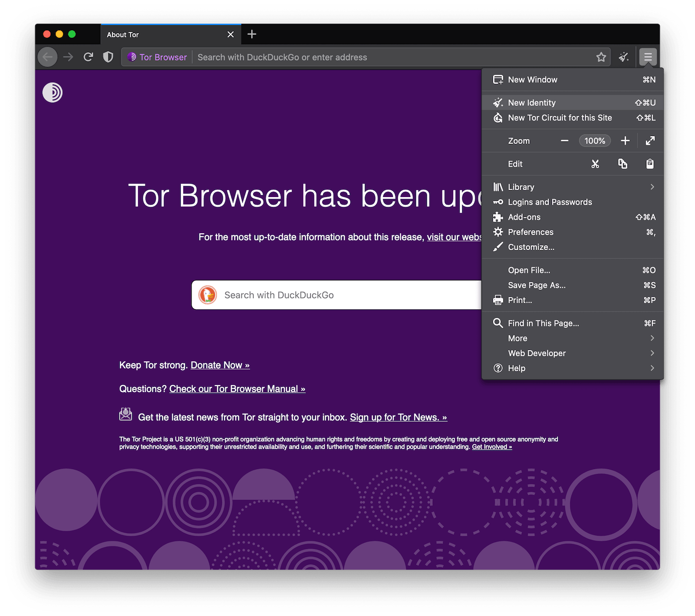
Task: Expand the Help submenu
Action: pos(573,368)
